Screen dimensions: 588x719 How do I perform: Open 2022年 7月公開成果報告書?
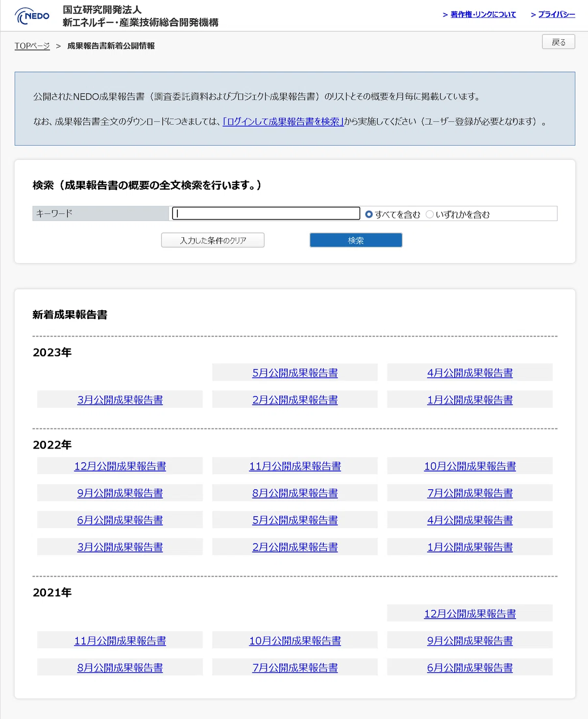(x=470, y=493)
